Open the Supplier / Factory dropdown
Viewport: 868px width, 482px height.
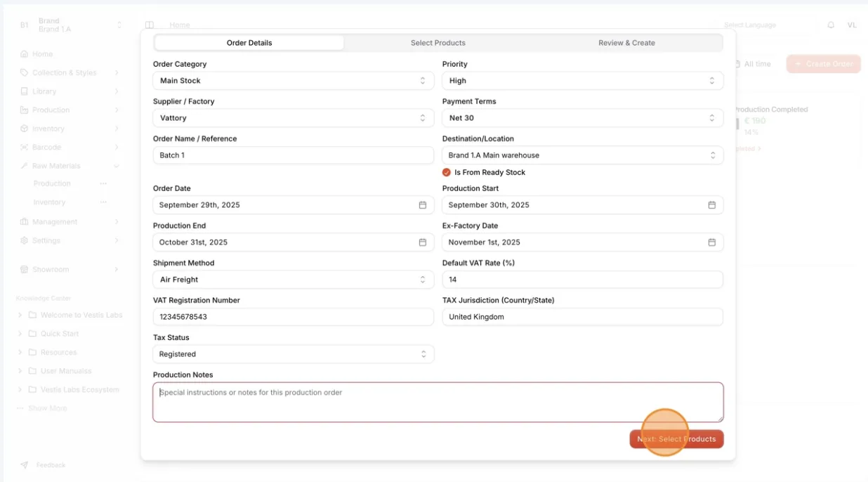click(x=294, y=118)
